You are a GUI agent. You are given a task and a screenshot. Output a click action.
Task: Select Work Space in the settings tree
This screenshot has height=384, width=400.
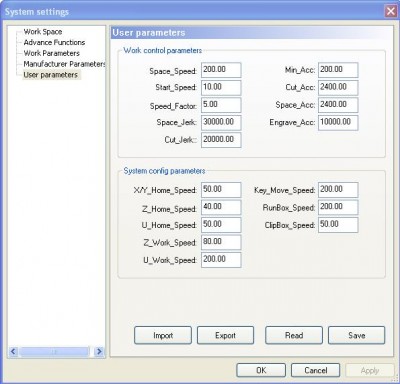[x=43, y=32]
